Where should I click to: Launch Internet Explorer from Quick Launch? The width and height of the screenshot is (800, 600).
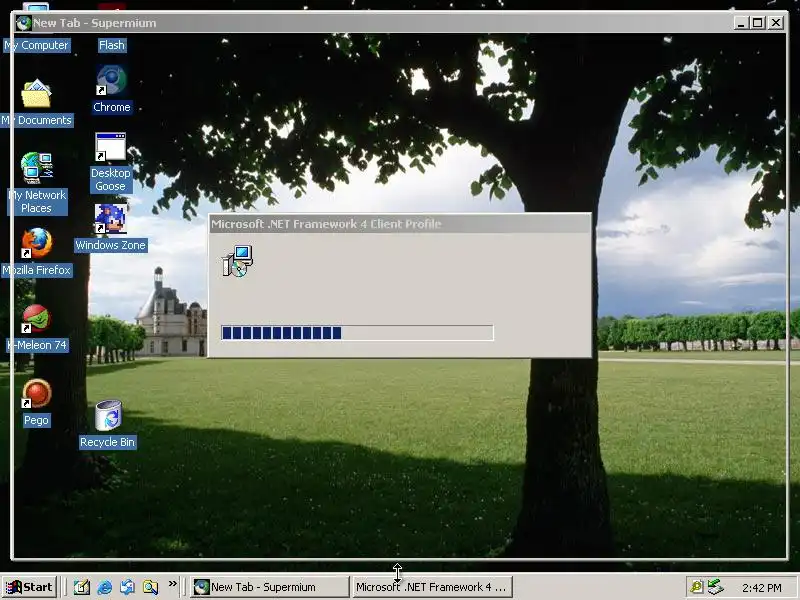click(x=105, y=587)
